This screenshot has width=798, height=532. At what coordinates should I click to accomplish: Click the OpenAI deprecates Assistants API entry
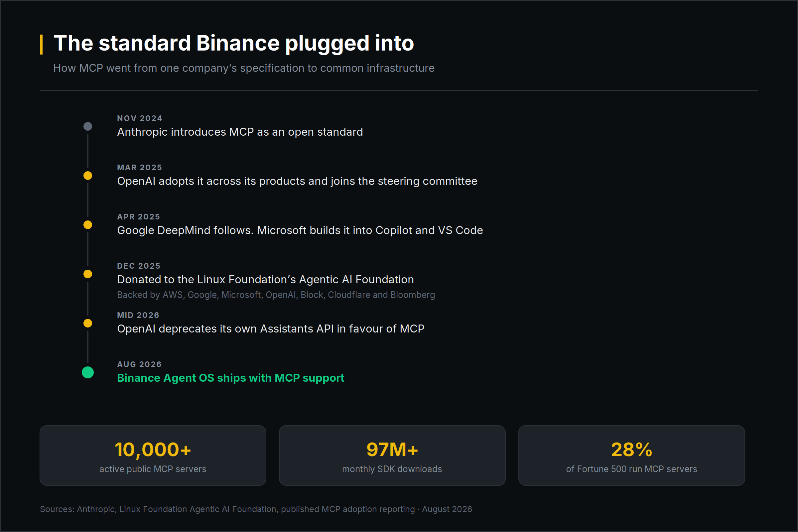coord(271,329)
